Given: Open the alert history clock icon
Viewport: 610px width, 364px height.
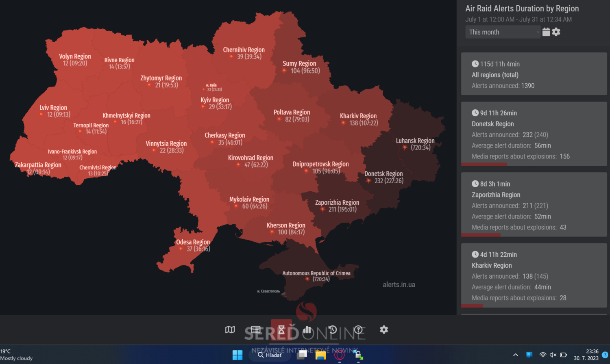Looking at the screenshot, I should (x=333, y=329).
